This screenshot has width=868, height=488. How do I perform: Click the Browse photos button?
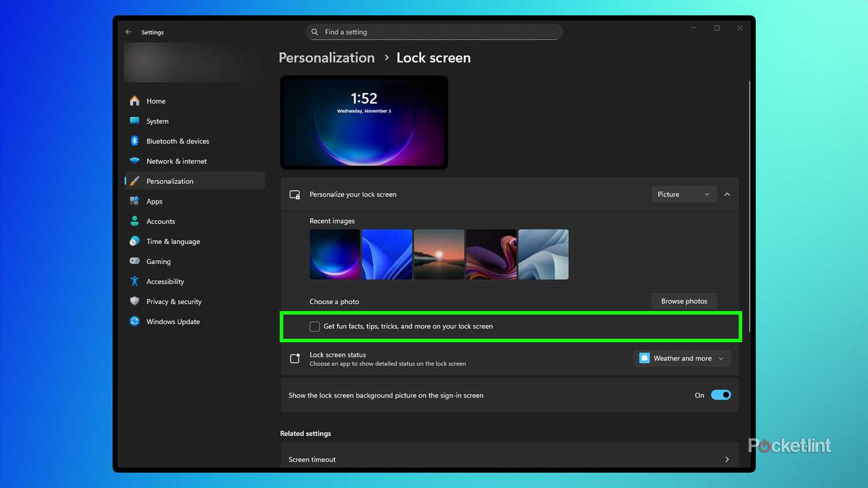pos(684,301)
